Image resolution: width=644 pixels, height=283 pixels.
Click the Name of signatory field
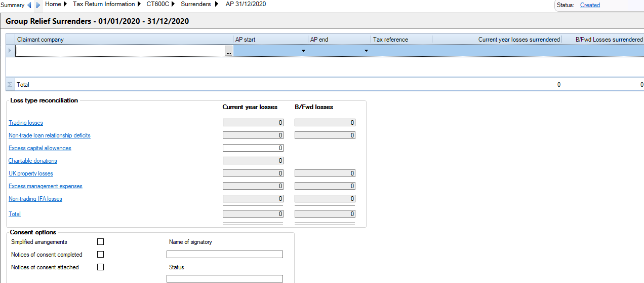[x=225, y=255]
